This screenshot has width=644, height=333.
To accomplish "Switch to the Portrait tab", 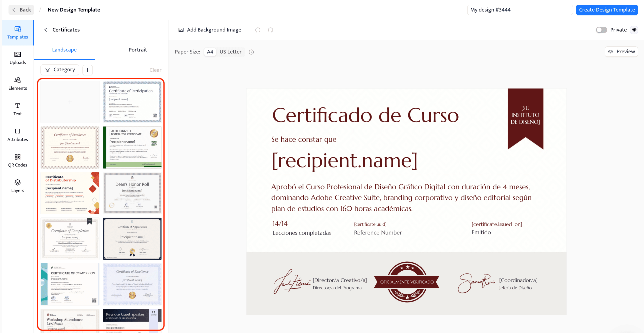I will [x=138, y=50].
